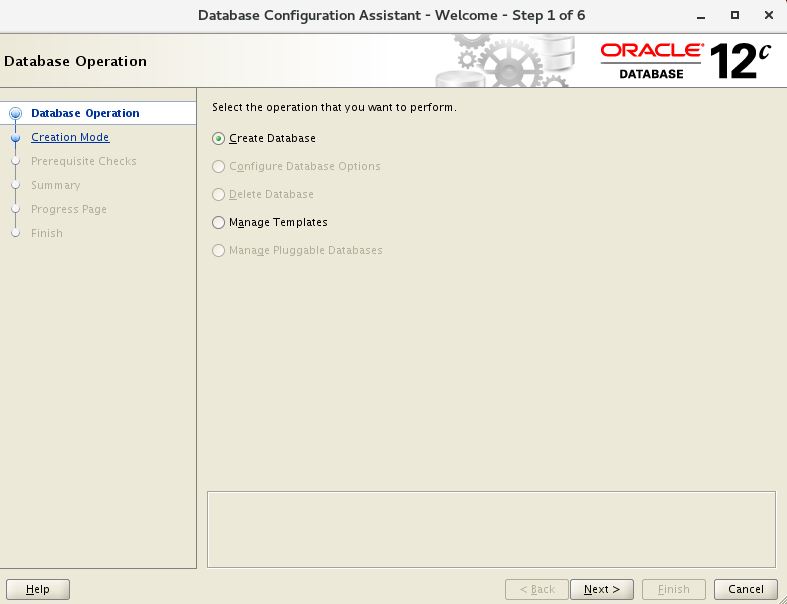This screenshot has width=787, height=604.
Task: Select the Manage Templates radio button
Action: (218, 222)
